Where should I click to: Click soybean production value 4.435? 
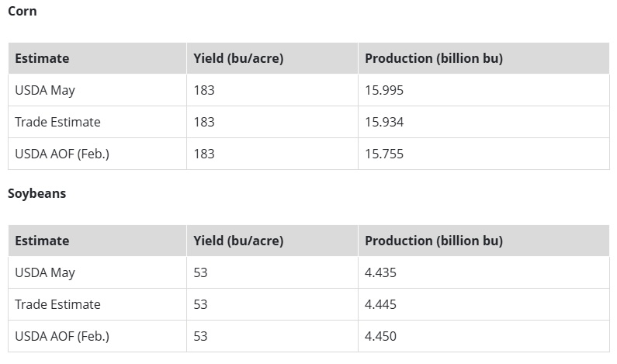(x=380, y=272)
